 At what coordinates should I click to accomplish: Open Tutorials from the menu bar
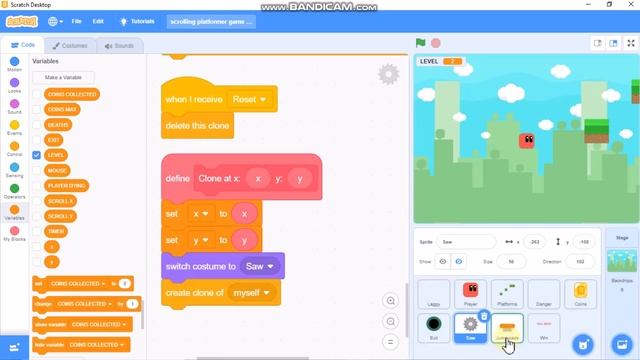click(x=138, y=21)
